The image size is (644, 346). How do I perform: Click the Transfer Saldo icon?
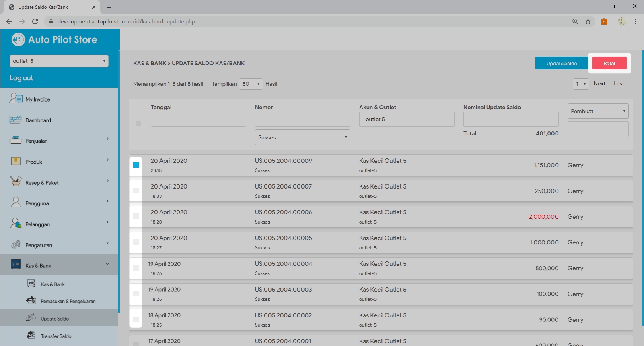[x=31, y=335]
